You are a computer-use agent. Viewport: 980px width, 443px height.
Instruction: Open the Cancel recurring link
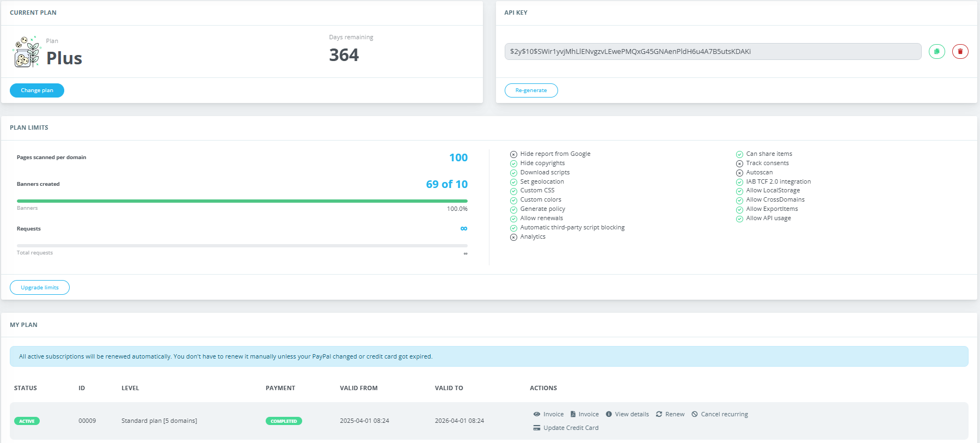(x=724, y=414)
